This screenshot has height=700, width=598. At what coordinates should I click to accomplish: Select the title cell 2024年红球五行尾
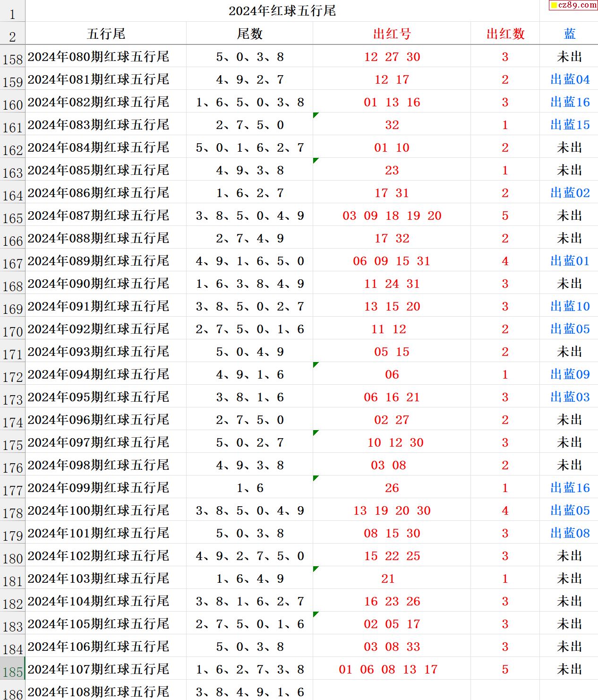(282, 11)
